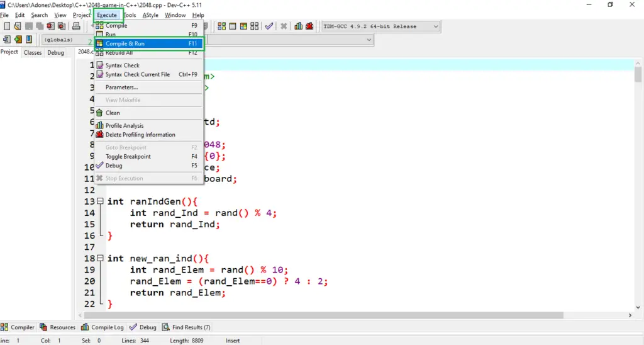Open the Find Results (7) tab

click(x=186, y=327)
